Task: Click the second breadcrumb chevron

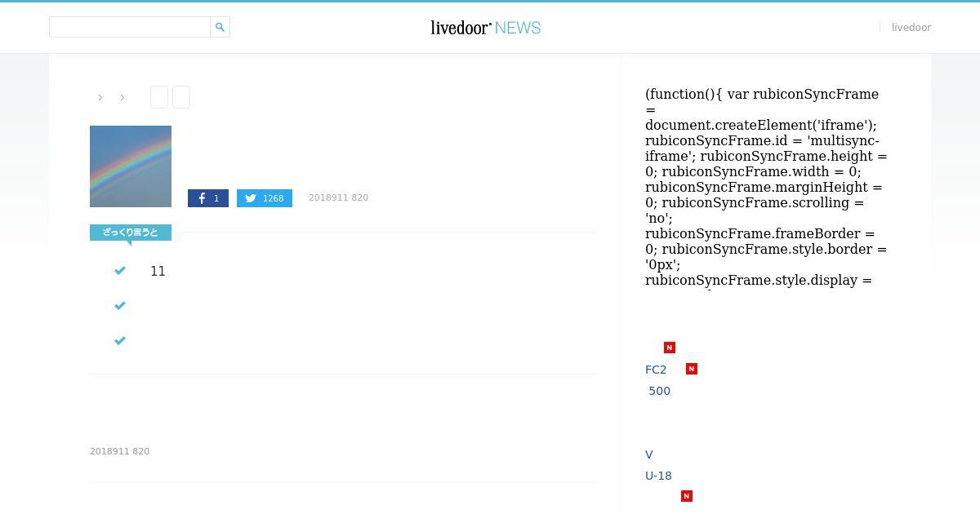Action: click(122, 98)
